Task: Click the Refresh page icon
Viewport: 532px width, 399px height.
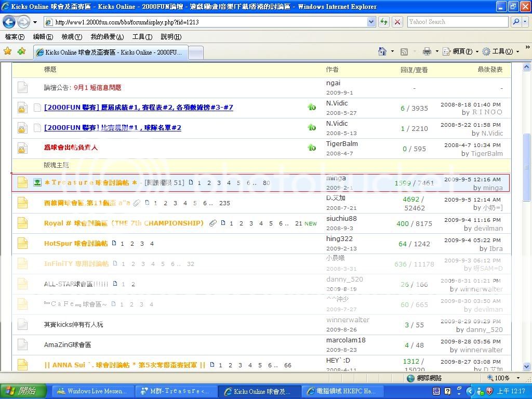Action: (x=384, y=22)
